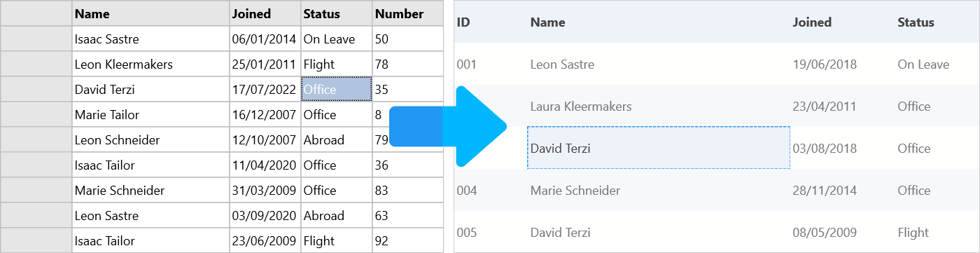Screen dimensions: 980x253
Task: Select the highlighted Office status cell
Action: coord(337,90)
